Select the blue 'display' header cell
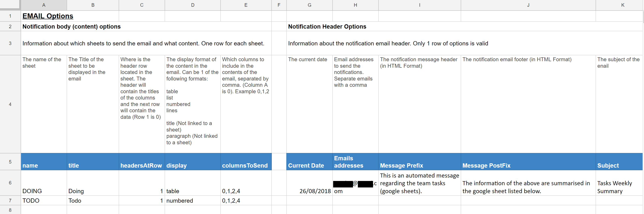The image size is (644, 214). point(193,162)
